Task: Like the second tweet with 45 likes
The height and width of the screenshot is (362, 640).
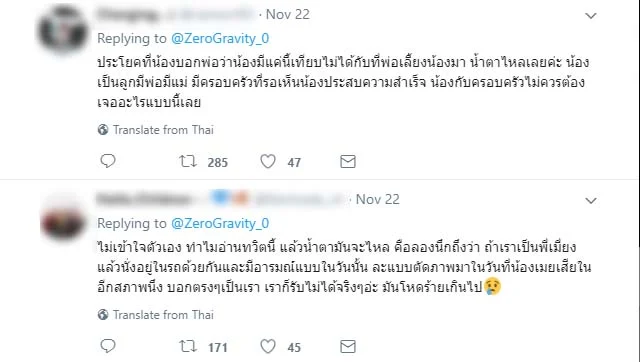Action: [x=268, y=346]
